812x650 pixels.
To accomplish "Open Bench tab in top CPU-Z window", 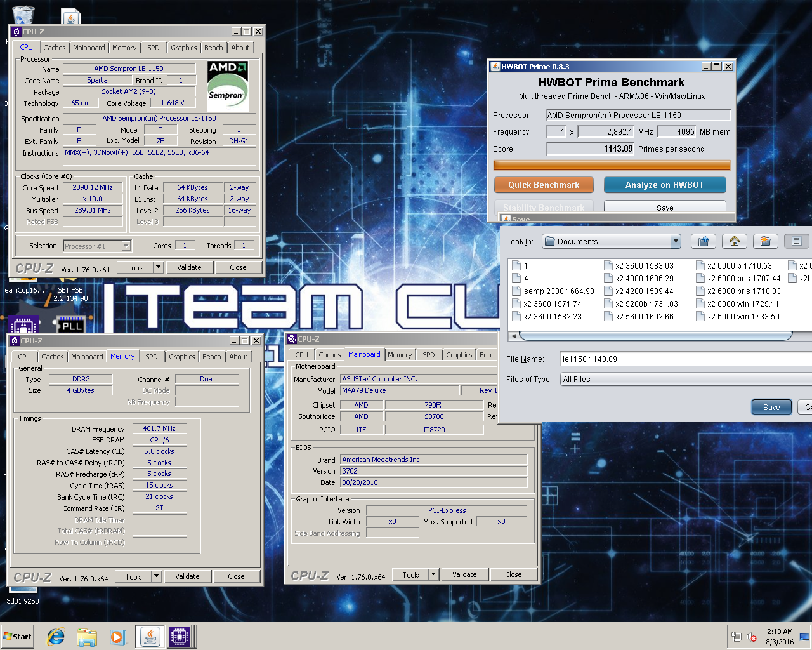I will coord(214,48).
